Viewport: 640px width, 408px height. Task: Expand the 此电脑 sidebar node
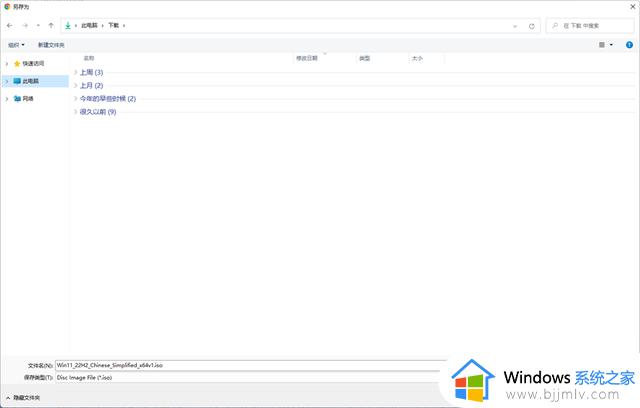pyautogui.click(x=7, y=81)
